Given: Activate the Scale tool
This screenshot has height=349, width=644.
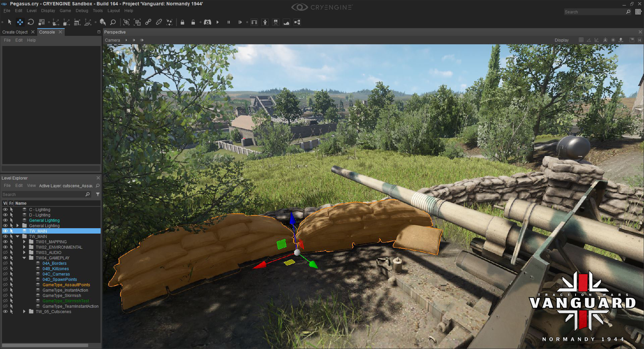Looking at the screenshot, I should point(42,22).
